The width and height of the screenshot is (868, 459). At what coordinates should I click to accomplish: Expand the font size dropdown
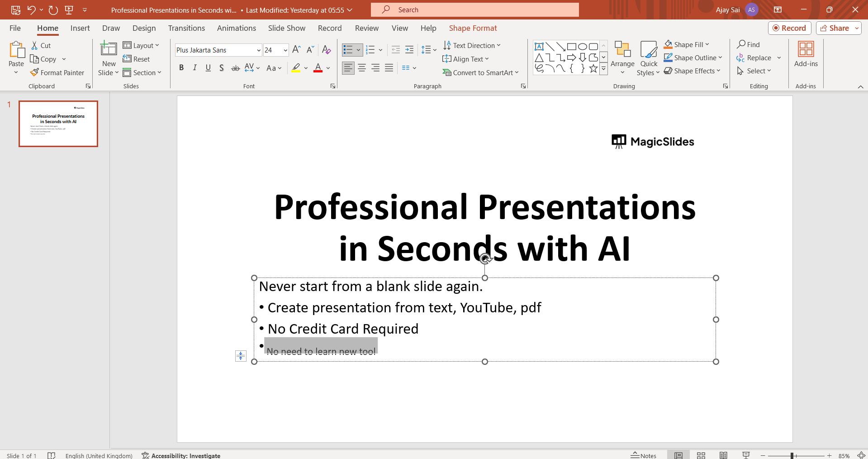pos(285,50)
